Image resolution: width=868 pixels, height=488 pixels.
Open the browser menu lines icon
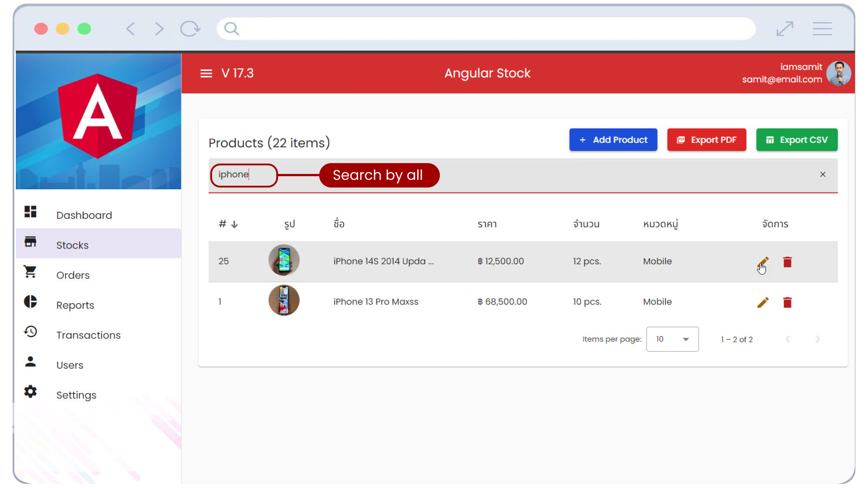822,29
